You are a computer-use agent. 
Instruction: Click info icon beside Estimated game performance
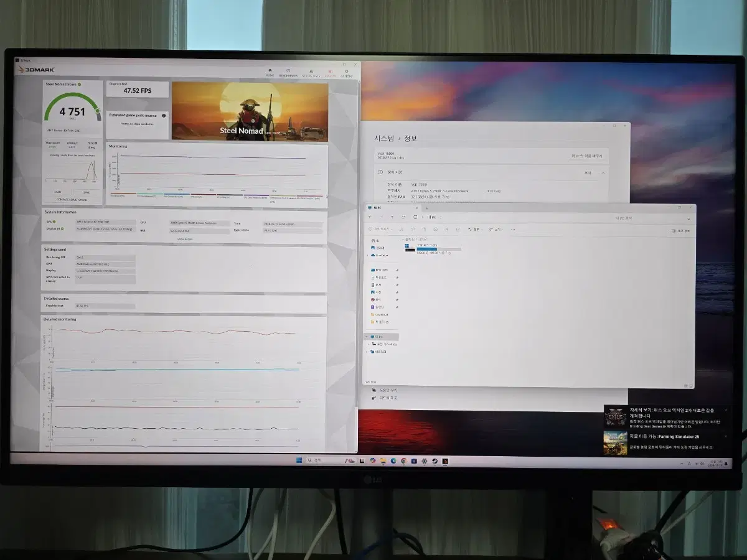pyautogui.click(x=164, y=116)
